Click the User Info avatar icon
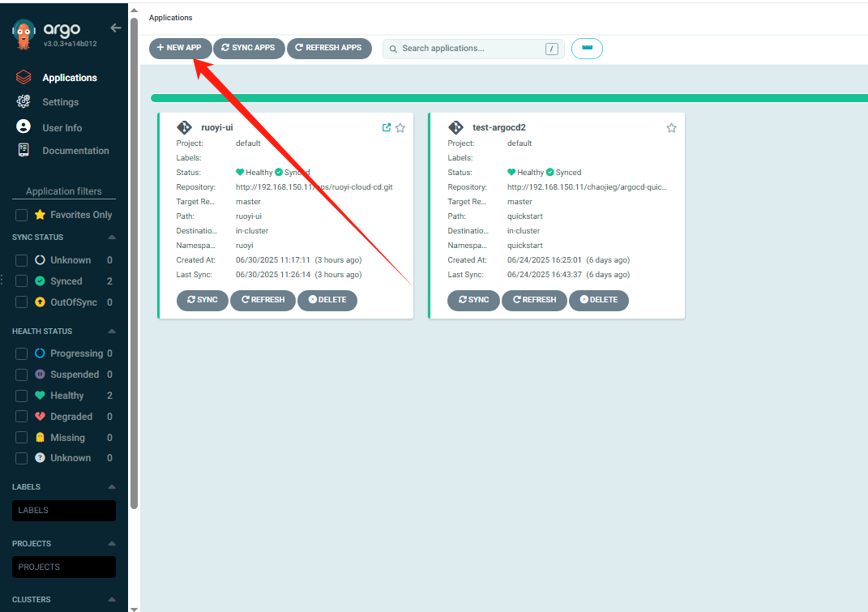Viewport: 868px width, 612px height. point(24,126)
